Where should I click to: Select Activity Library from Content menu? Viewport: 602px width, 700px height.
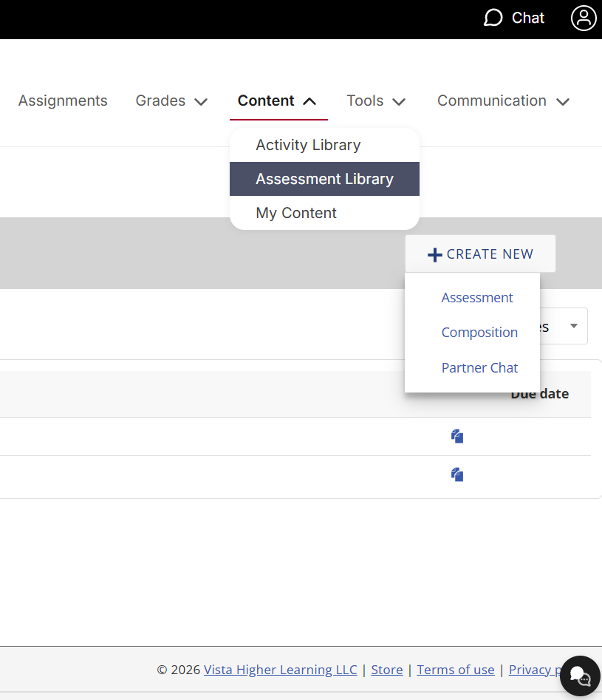pos(324,145)
